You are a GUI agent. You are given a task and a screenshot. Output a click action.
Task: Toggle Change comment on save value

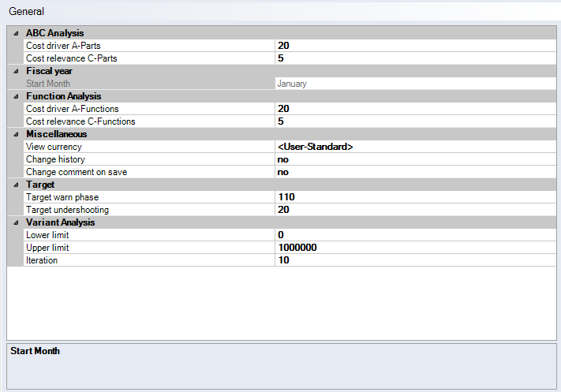[x=414, y=172]
